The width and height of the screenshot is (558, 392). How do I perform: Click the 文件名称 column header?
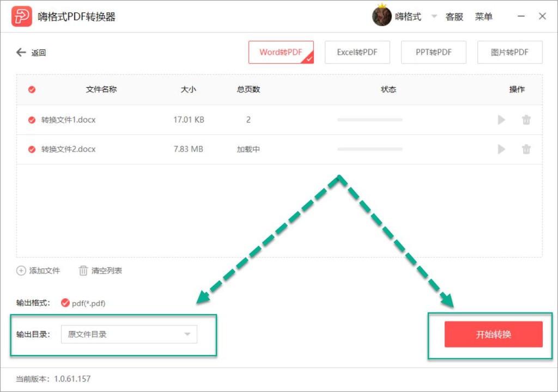[101, 89]
